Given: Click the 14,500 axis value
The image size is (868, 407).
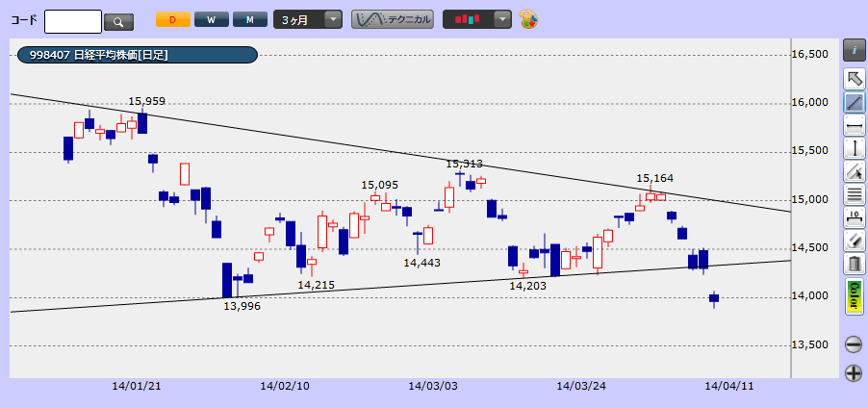Looking at the screenshot, I should 810,247.
